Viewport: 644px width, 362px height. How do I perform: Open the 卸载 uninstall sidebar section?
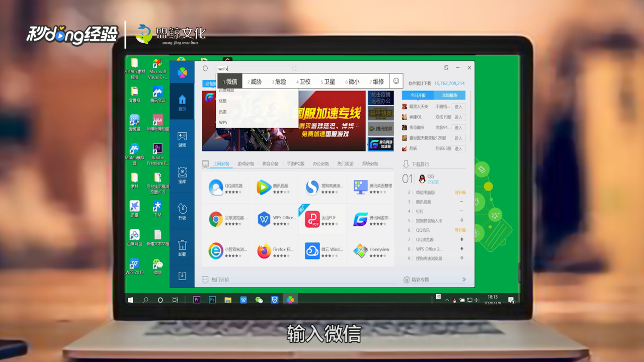182,248
